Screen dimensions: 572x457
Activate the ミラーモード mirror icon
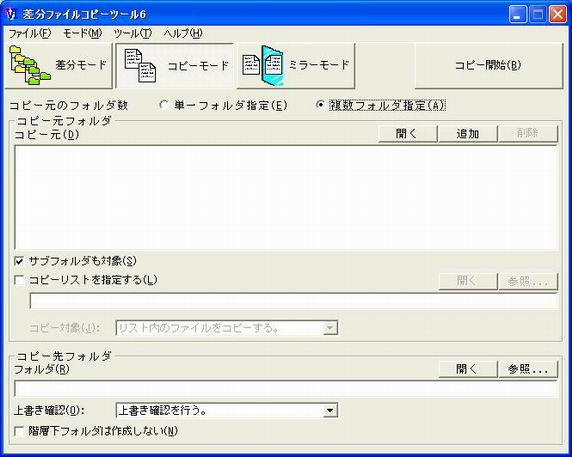click(263, 66)
